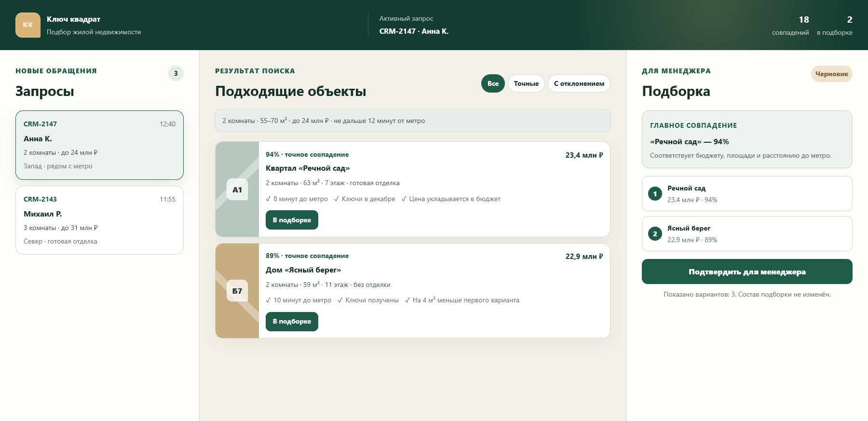Click the Ключи в декабре feature
This screenshot has height=421, width=868.
click(365, 199)
